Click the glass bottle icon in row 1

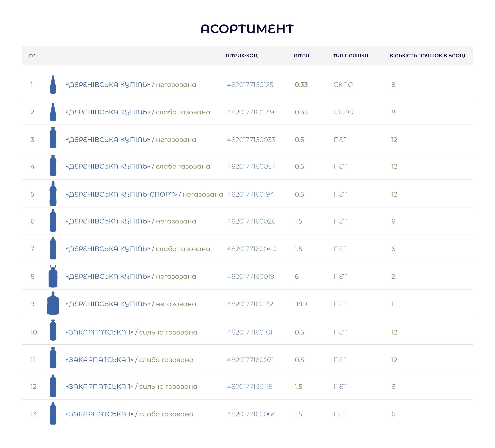[53, 85]
